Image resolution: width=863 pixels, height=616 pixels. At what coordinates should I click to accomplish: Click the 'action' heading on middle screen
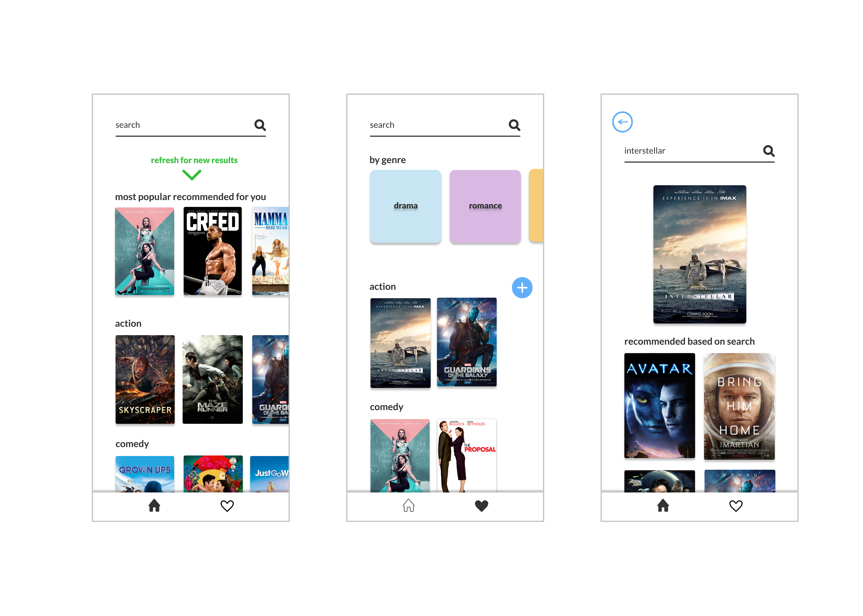click(382, 287)
